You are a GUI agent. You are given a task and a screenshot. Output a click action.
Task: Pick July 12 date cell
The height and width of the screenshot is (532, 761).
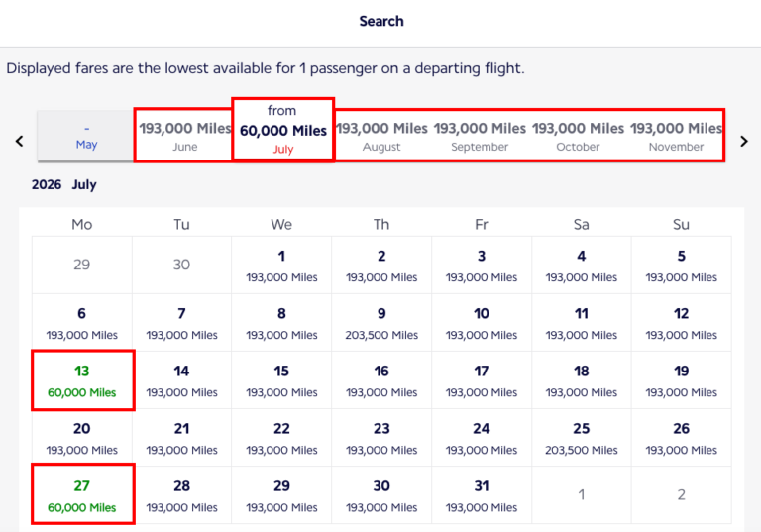(682, 323)
